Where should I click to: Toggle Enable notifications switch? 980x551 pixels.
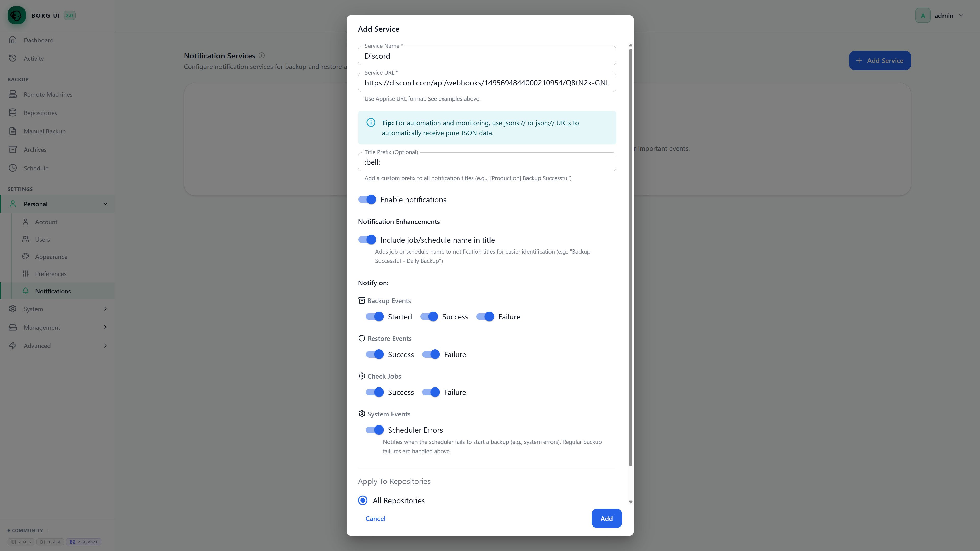(367, 200)
